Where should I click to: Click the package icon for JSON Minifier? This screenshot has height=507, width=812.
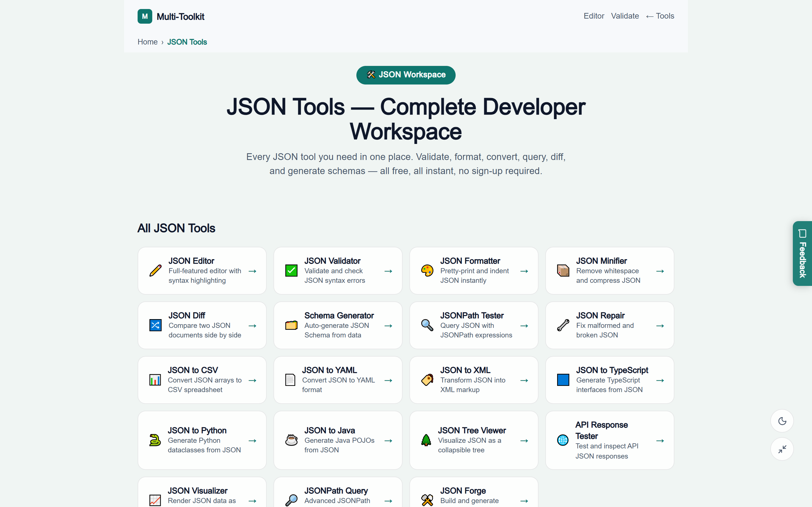tap(563, 271)
